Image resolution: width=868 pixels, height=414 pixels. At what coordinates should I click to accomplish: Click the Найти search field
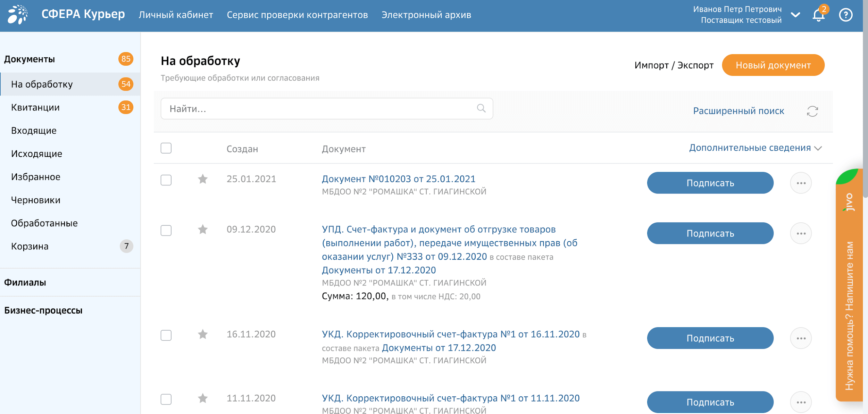[x=327, y=109]
